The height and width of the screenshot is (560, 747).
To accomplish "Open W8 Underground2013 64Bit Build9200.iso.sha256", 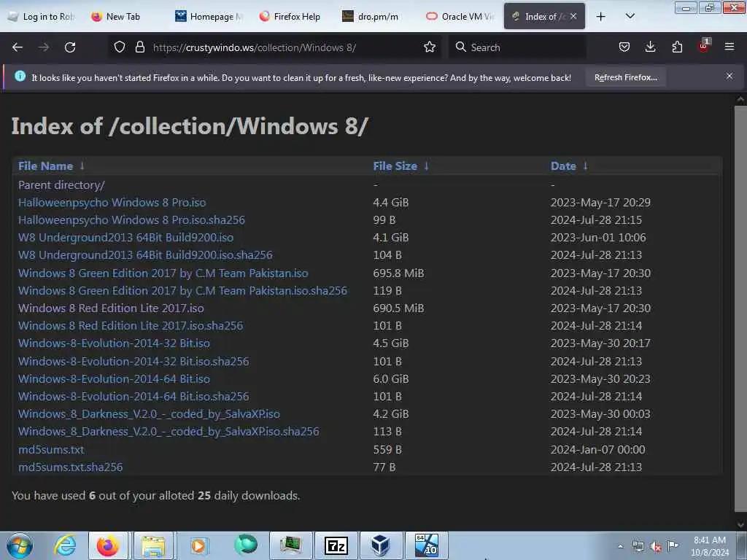I will click(x=145, y=255).
